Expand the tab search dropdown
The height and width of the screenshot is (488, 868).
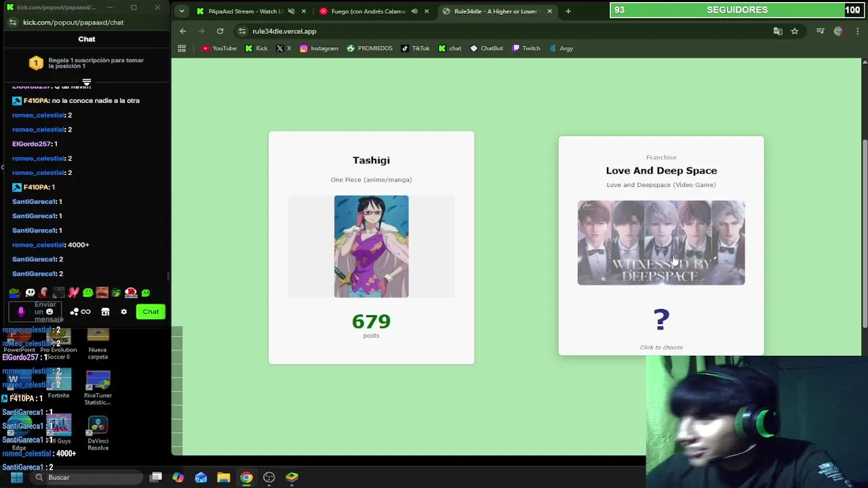tap(181, 12)
